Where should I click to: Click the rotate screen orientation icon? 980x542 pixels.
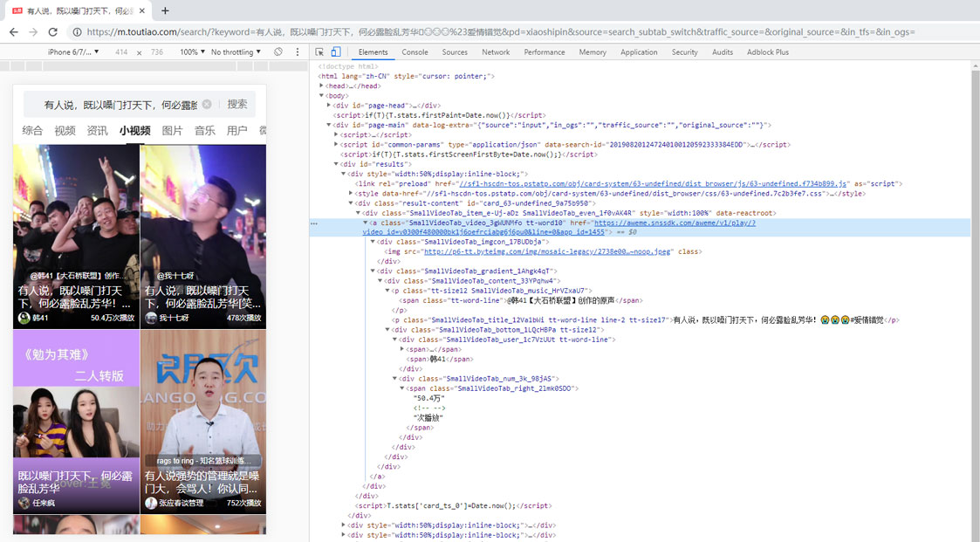click(278, 52)
